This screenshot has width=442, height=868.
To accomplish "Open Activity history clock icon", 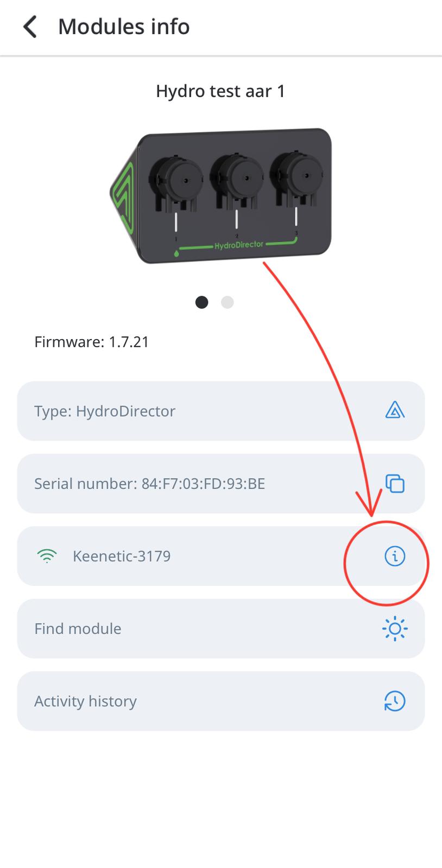I will [x=395, y=701].
